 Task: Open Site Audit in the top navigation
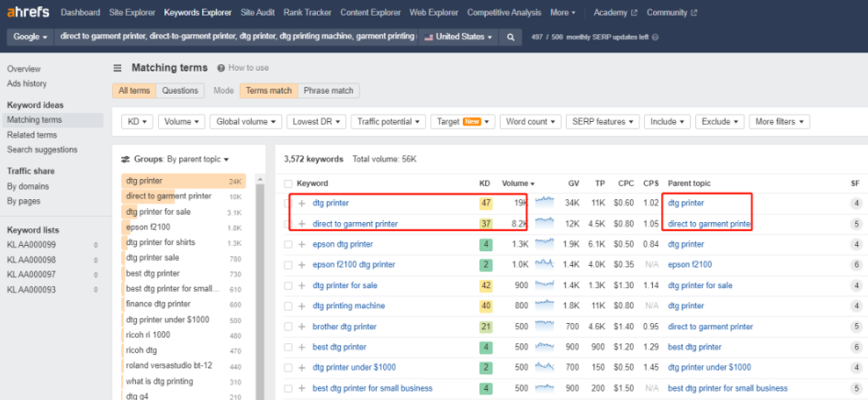261,13
